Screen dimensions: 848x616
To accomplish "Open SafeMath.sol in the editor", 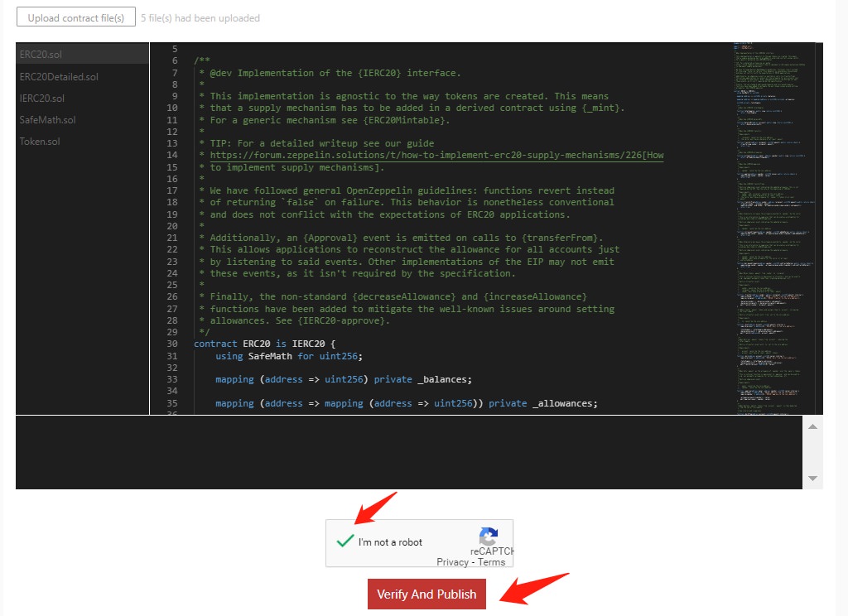I will 47,119.
